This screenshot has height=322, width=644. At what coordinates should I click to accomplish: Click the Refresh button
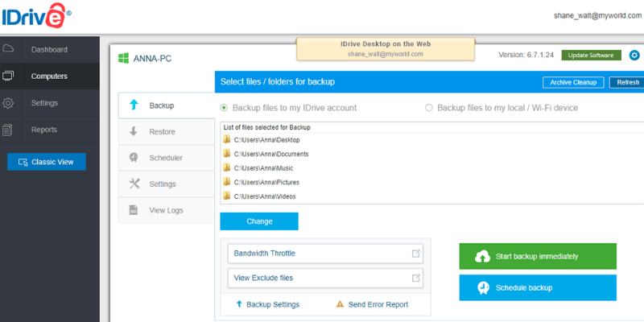[x=628, y=82]
